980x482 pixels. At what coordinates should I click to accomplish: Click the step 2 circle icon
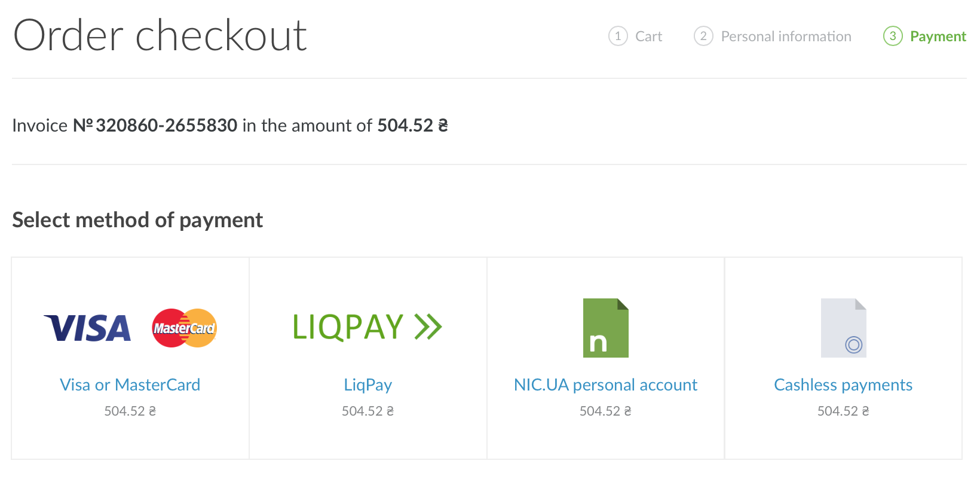click(x=703, y=36)
